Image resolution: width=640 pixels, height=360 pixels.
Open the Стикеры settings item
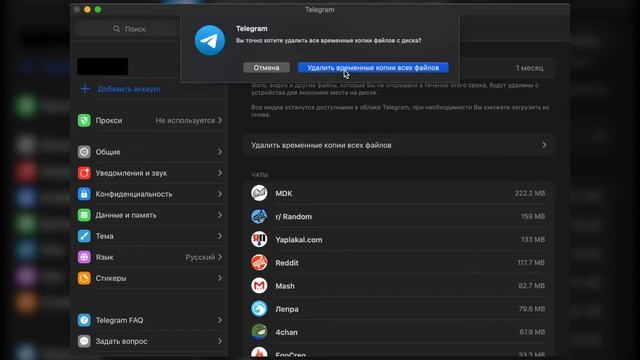pos(150,278)
